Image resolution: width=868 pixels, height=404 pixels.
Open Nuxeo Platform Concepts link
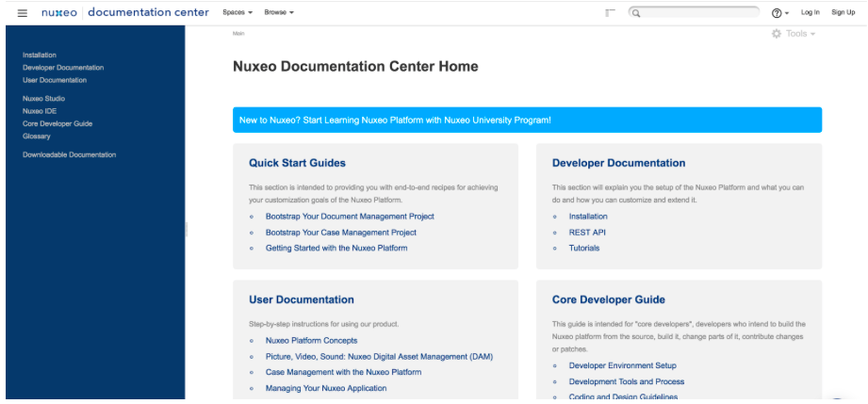click(x=312, y=340)
